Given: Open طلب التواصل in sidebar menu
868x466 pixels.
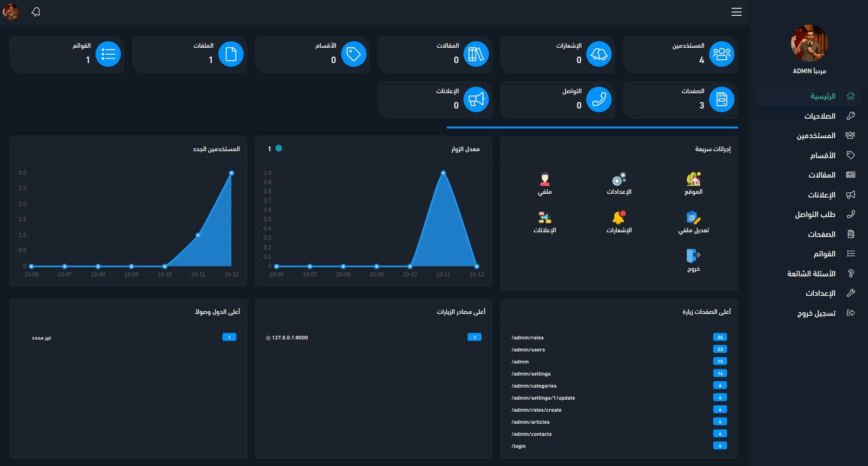Looking at the screenshot, I should click(809, 214).
